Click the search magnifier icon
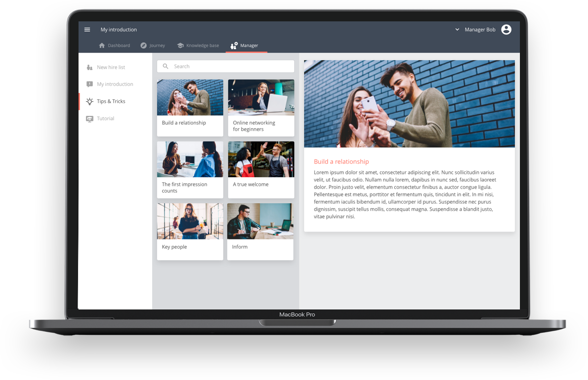 (166, 67)
